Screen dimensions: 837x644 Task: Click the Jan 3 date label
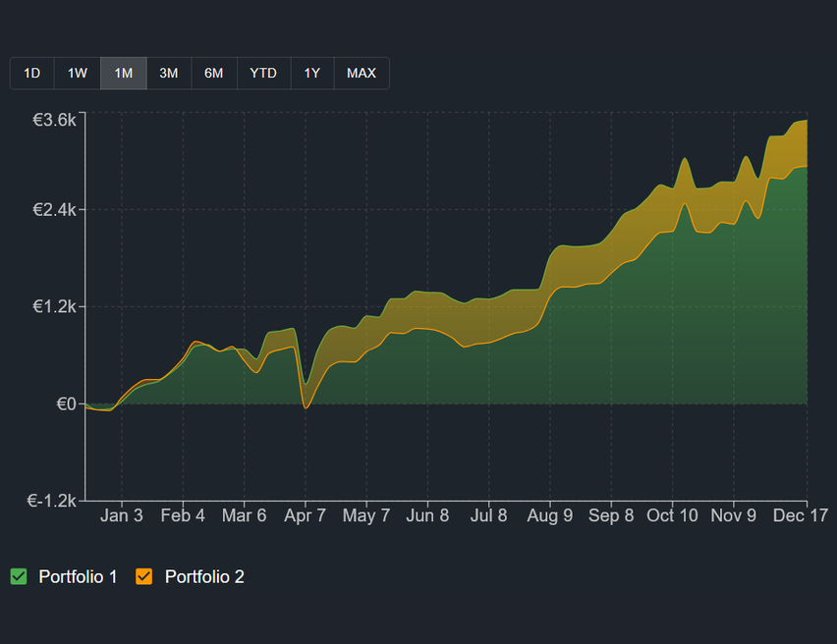pyautogui.click(x=122, y=514)
